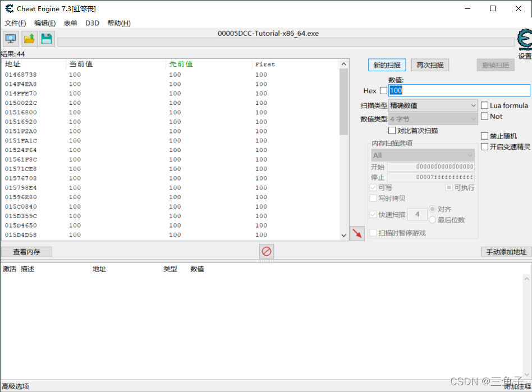Click the red clear list icon
Screen dimensions: 532x392
pos(267,251)
